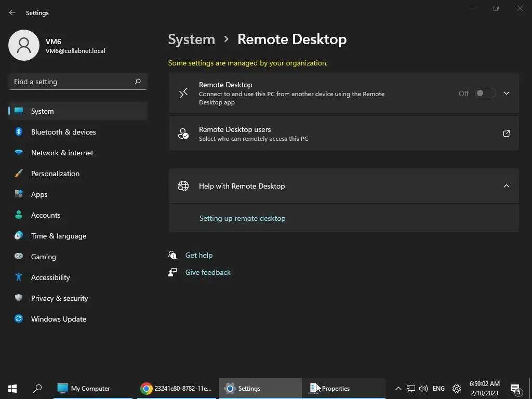Click the Give feedback person icon
This screenshot has width=532, height=399.
pyautogui.click(x=172, y=272)
